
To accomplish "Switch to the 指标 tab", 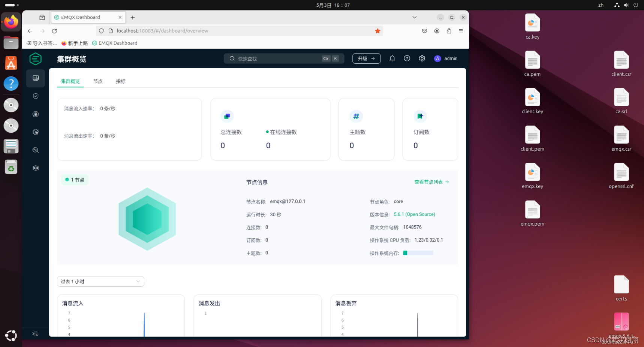I will (x=121, y=81).
